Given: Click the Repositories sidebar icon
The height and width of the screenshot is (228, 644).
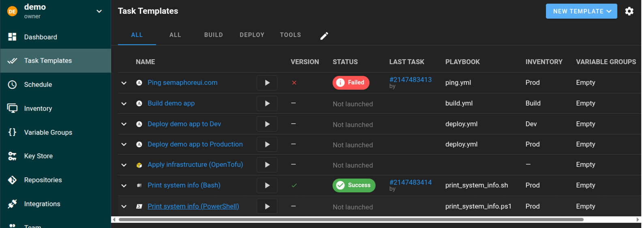Looking at the screenshot, I should [13, 180].
